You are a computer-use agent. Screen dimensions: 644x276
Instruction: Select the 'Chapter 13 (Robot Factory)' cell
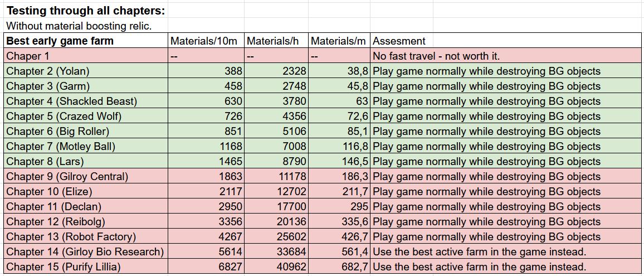71,236
